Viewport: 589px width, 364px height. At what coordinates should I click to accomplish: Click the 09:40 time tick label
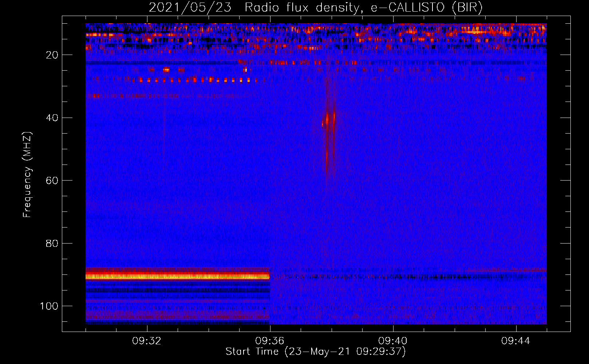tap(393, 341)
